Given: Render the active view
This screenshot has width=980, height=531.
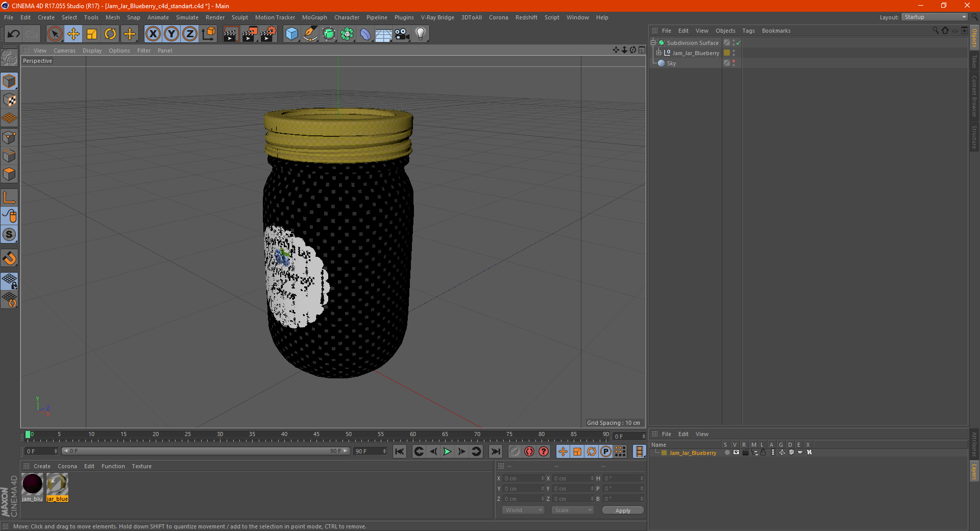Looking at the screenshot, I should point(231,34).
